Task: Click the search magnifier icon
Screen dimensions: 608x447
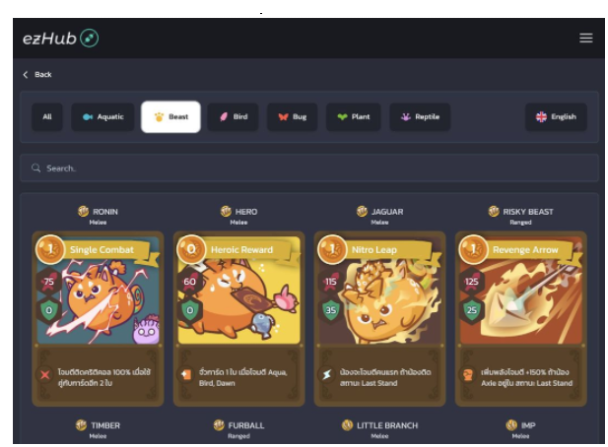Action: (x=36, y=168)
